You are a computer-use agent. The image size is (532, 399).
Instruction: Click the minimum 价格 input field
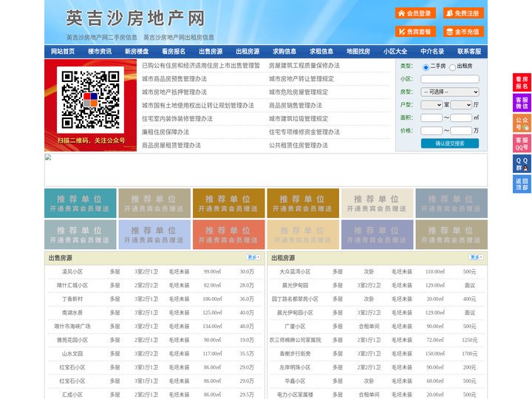(432, 131)
